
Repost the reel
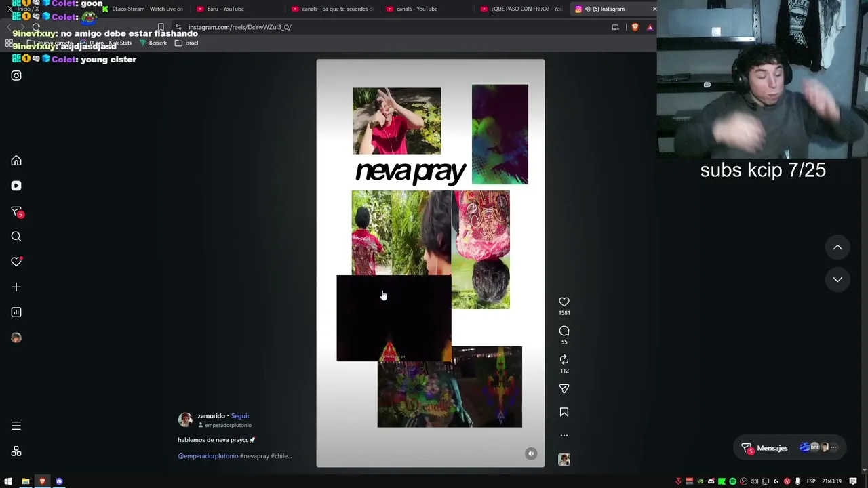(564, 360)
